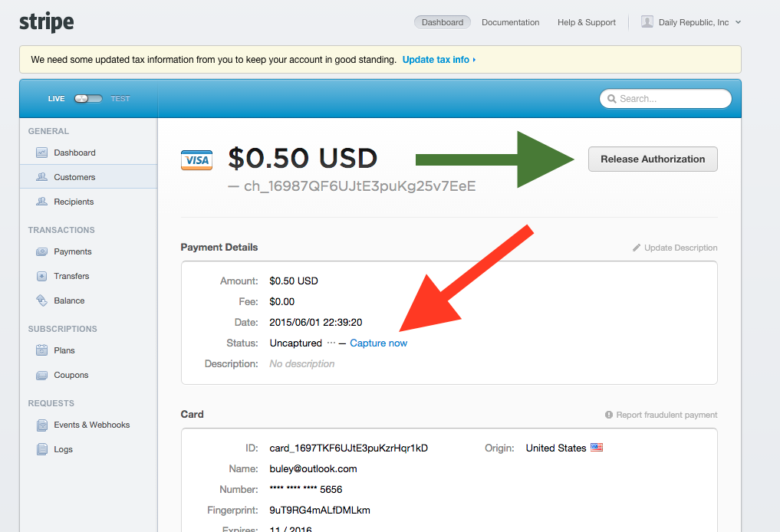The width and height of the screenshot is (780, 532).
Task: Go to Help & Support
Action: coord(586,22)
